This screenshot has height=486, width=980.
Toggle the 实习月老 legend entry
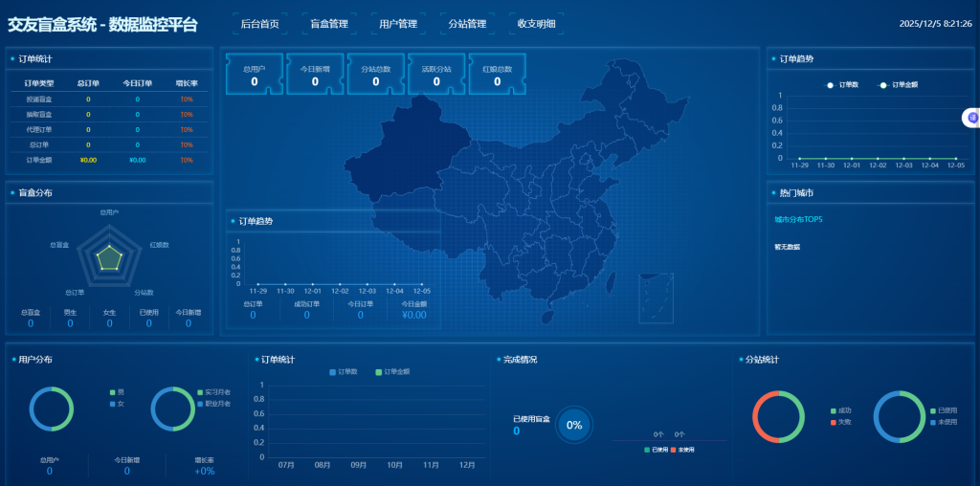pyautogui.click(x=213, y=392)
